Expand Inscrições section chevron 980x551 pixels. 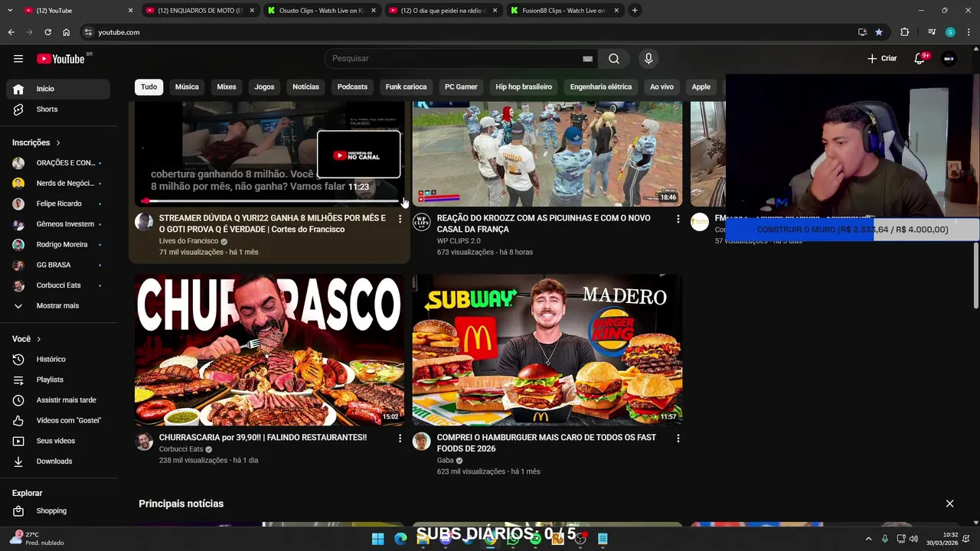58,143
